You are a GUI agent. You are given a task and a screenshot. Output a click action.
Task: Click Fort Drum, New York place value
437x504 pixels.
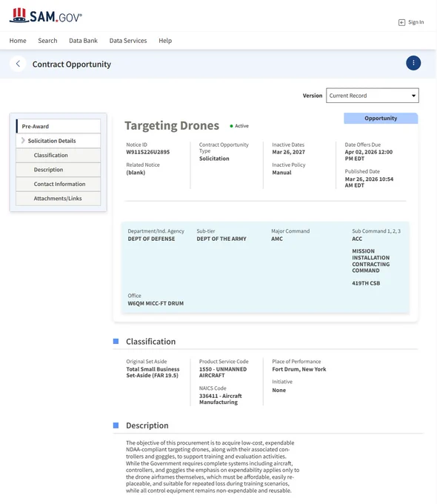299,369
